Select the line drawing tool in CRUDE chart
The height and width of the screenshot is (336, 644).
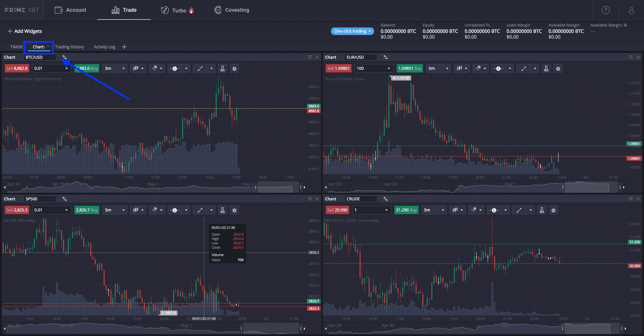click(x=519, y=210)
